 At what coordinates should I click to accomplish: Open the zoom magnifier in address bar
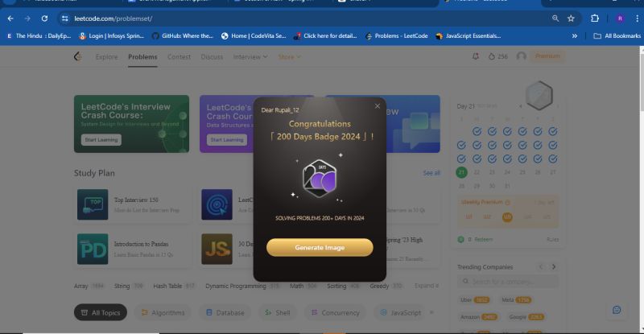555,19
